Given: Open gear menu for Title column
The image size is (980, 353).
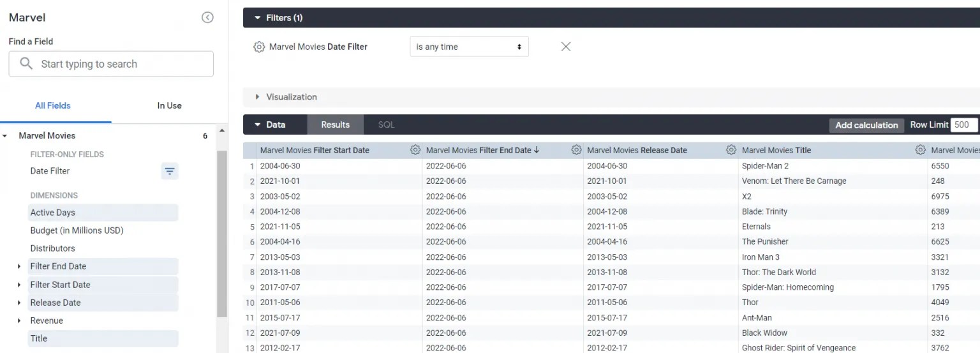Looking at the screenshot, I should [920, 150].
